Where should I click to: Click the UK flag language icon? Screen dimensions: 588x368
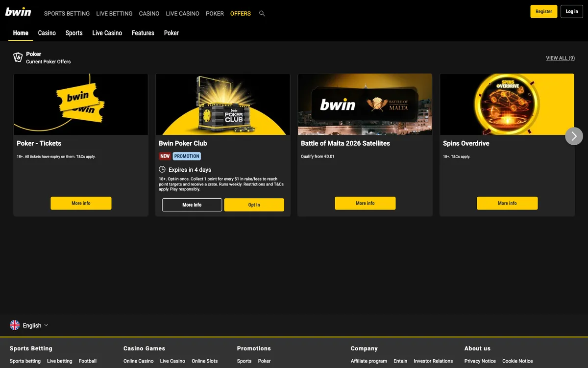click(x=15, y=325)
